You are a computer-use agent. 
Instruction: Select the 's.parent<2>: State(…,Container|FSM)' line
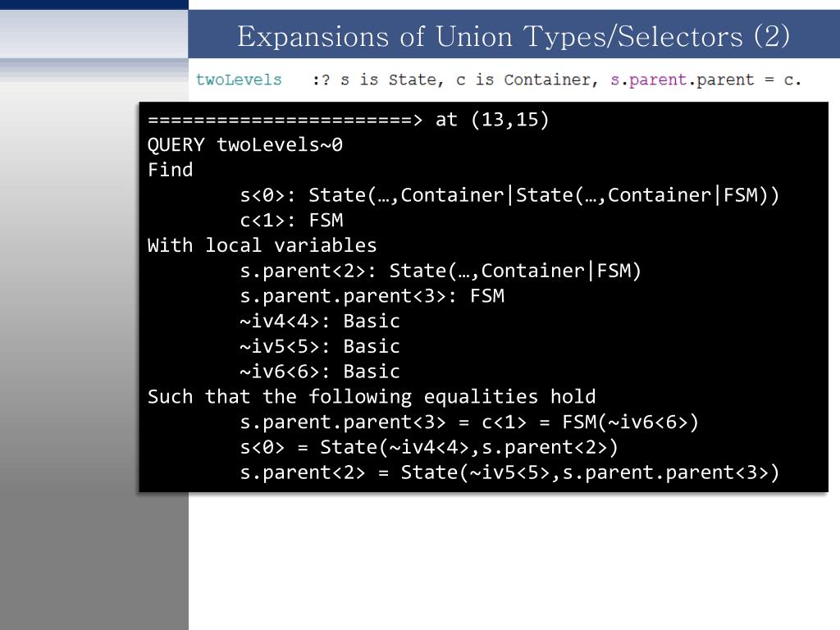coord(441,271)
